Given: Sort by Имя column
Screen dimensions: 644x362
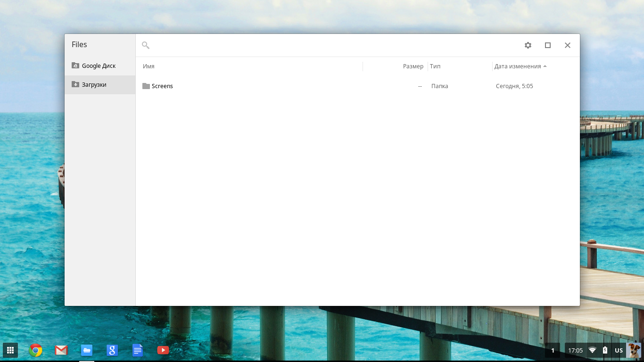Looking at the screenshot, I should click(149, 66).
